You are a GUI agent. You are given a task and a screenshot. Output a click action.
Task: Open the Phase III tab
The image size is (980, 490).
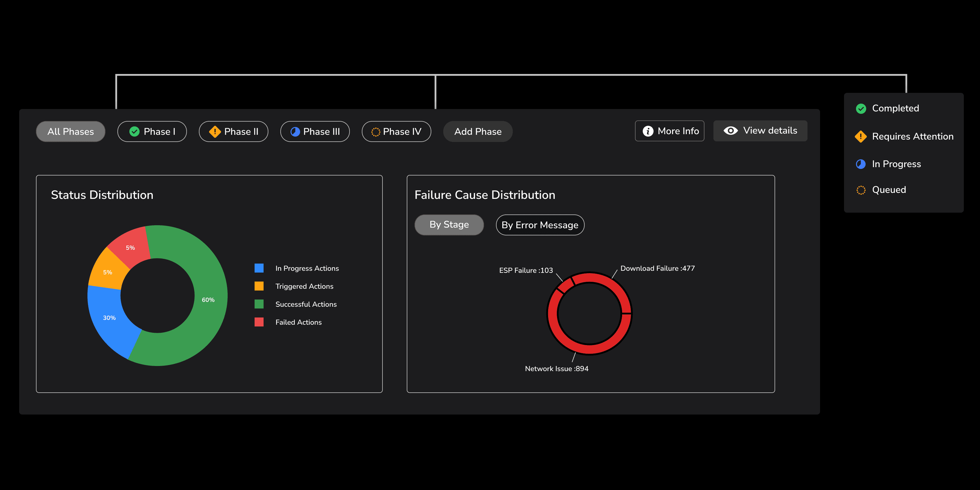coord(315,131)
